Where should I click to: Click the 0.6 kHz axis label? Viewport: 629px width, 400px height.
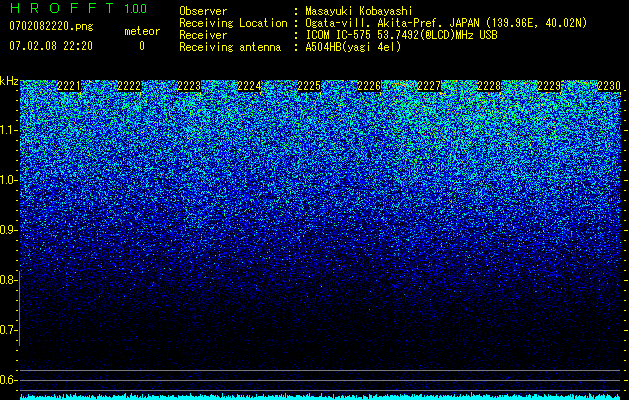coord(7,380)
